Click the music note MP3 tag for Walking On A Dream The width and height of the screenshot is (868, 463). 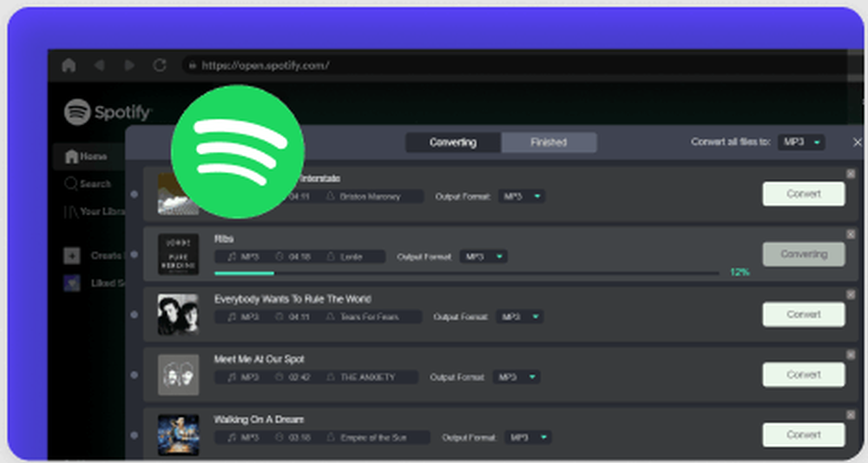244,438
